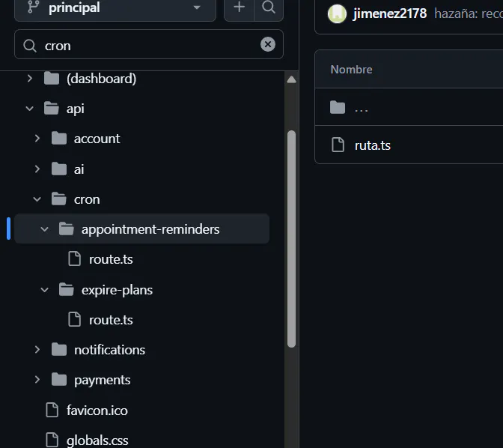Click the globals.css file icon
Viewport: 503px width, 448px height.
click(52, 440)
